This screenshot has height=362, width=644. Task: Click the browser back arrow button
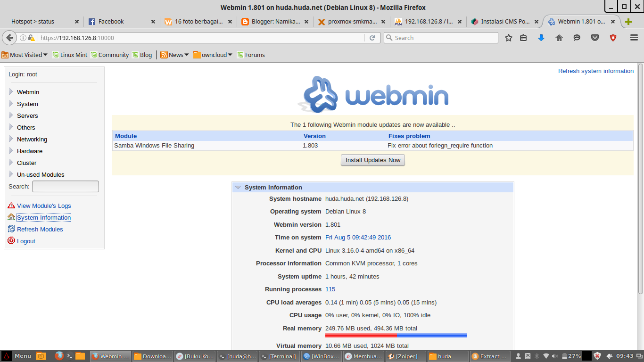10,38
